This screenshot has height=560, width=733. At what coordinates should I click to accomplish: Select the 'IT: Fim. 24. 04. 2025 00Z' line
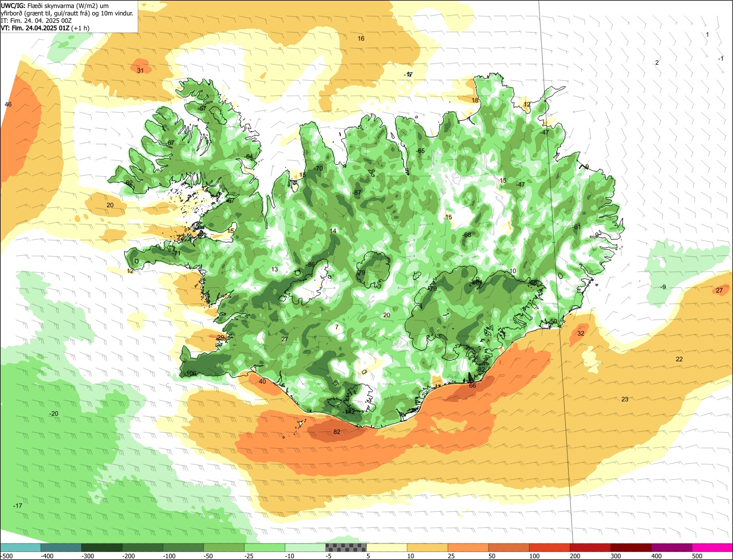pyautogui.click(x=36, y=21)
